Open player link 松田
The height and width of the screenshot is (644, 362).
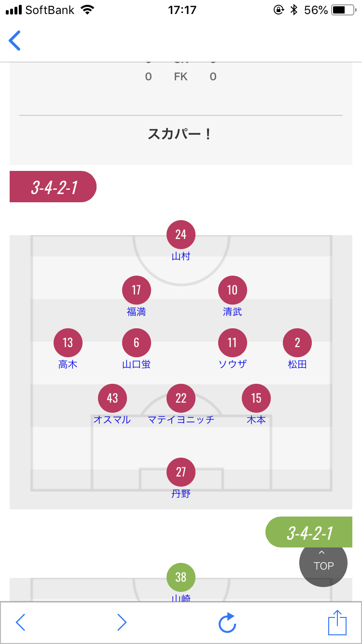297,364
